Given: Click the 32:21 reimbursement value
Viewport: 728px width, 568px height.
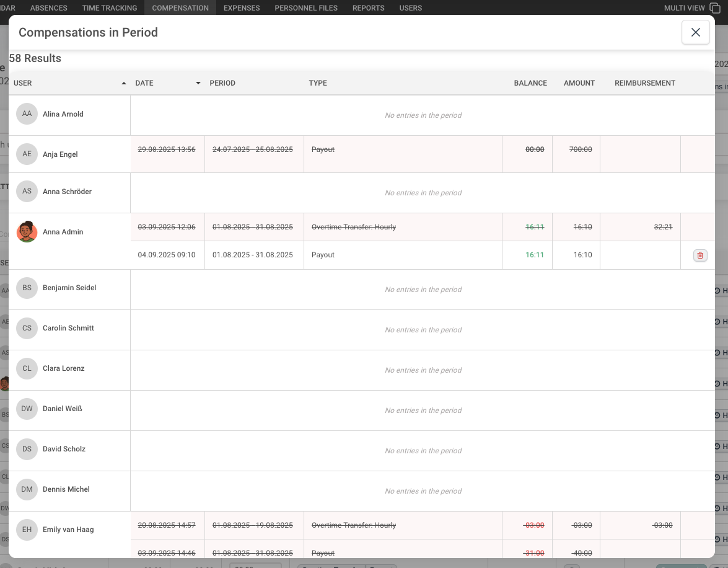Looking at the screenshot, I should pos(663,228).
